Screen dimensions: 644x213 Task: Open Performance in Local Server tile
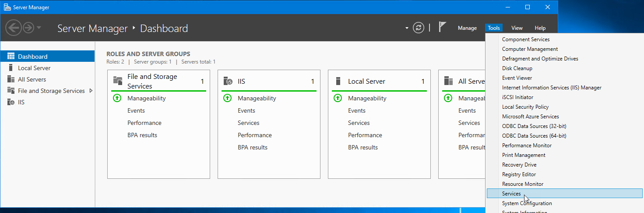(365, 135)
